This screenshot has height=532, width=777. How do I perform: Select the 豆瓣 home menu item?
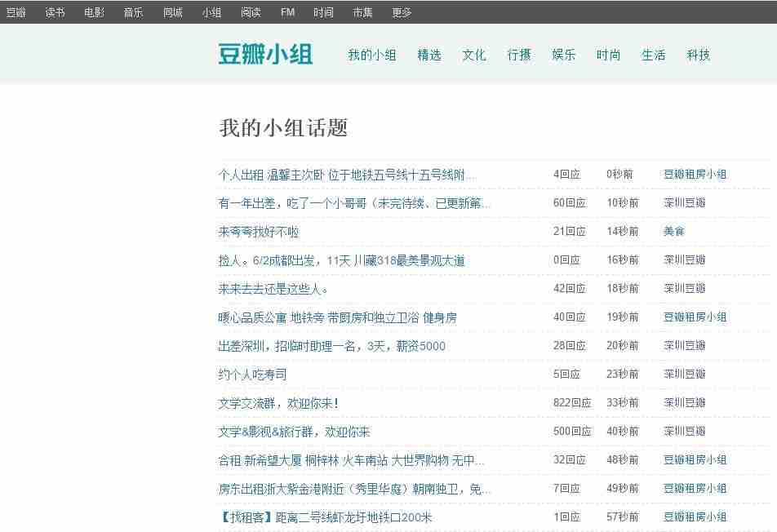(16, 12)
